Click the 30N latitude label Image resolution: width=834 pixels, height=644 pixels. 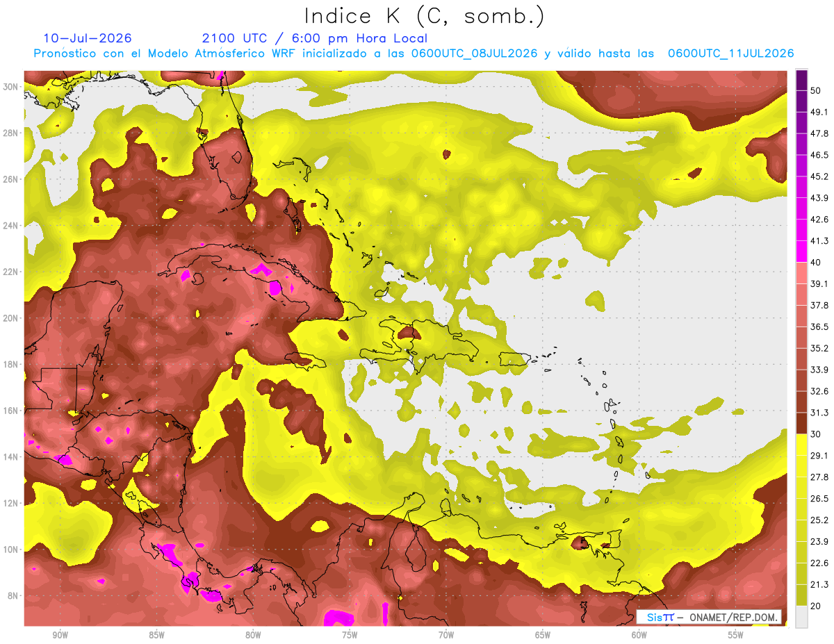click(10, 86)
